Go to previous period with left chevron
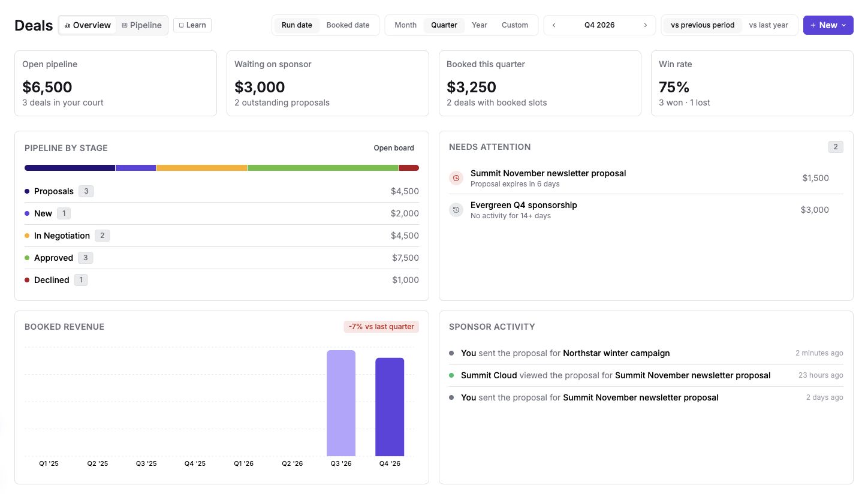The image size is (868, 494). (x=554, y=25)
